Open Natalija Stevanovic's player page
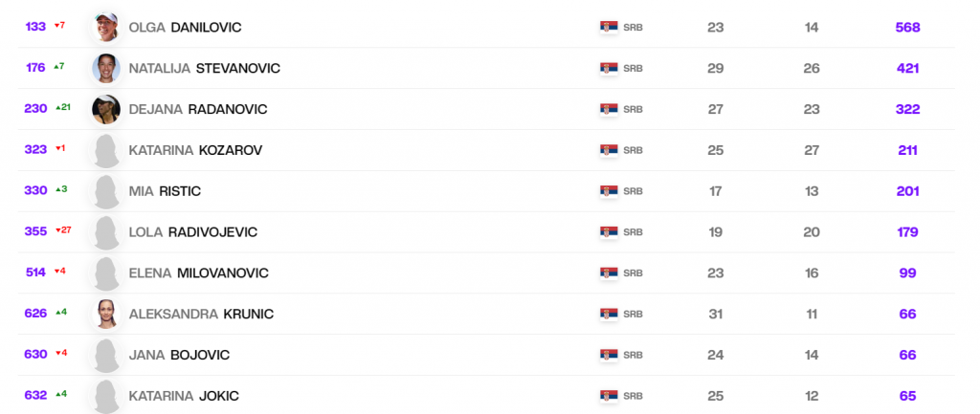The width and height of the screenshot is (980, 414). click(x=204, y=69)
